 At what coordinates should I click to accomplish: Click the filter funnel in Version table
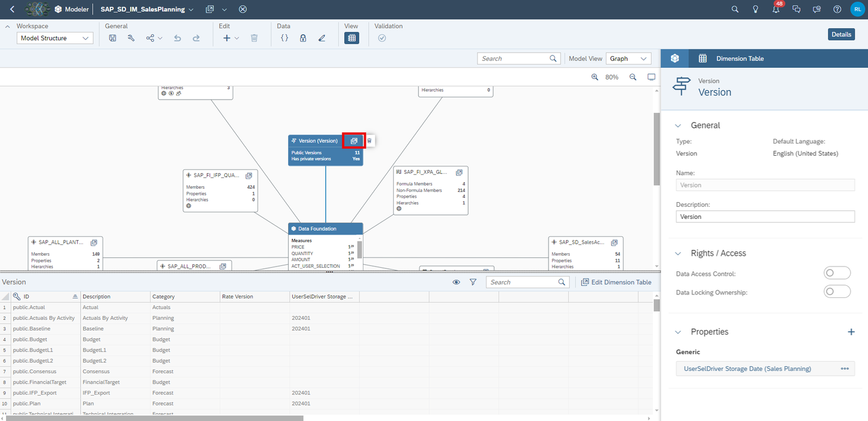473,282
